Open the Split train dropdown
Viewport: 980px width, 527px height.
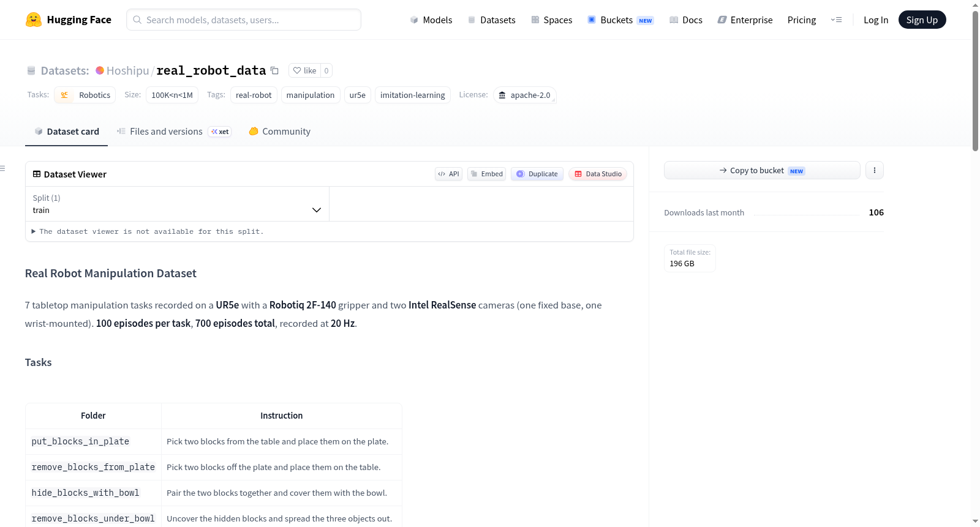click(x=177, y=204)
